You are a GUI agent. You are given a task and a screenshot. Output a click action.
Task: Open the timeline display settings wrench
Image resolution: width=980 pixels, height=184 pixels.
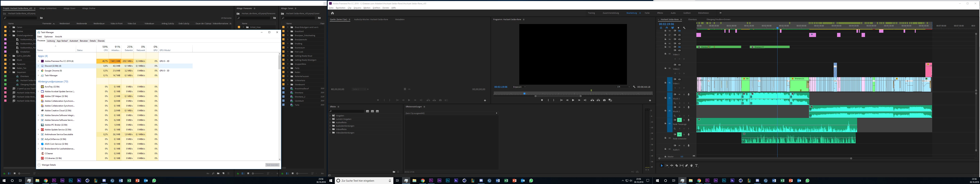tap(684, 28)
